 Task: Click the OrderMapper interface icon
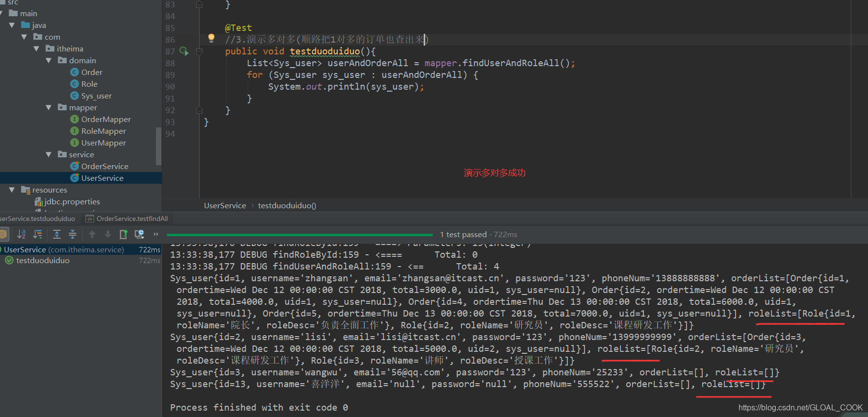[75, 119]
